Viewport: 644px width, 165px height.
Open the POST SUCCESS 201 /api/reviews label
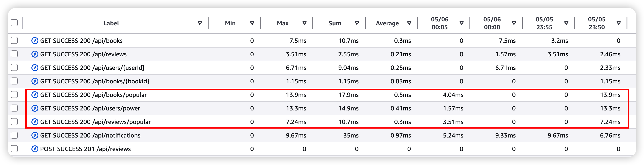click(x=85, y=149)
